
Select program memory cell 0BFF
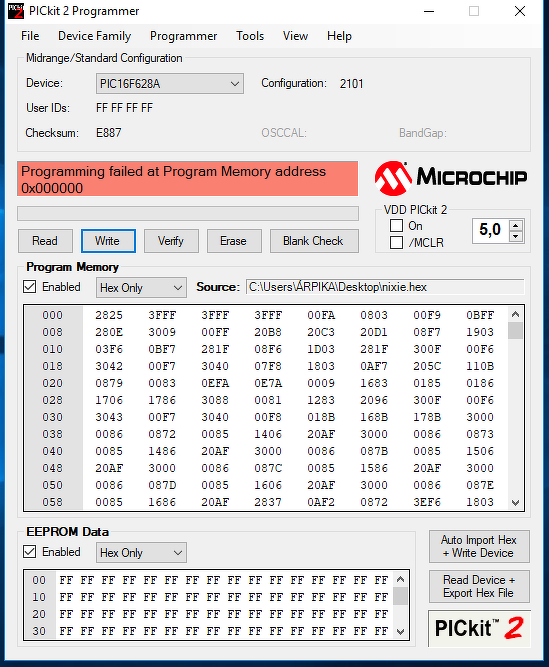point(480,315)
